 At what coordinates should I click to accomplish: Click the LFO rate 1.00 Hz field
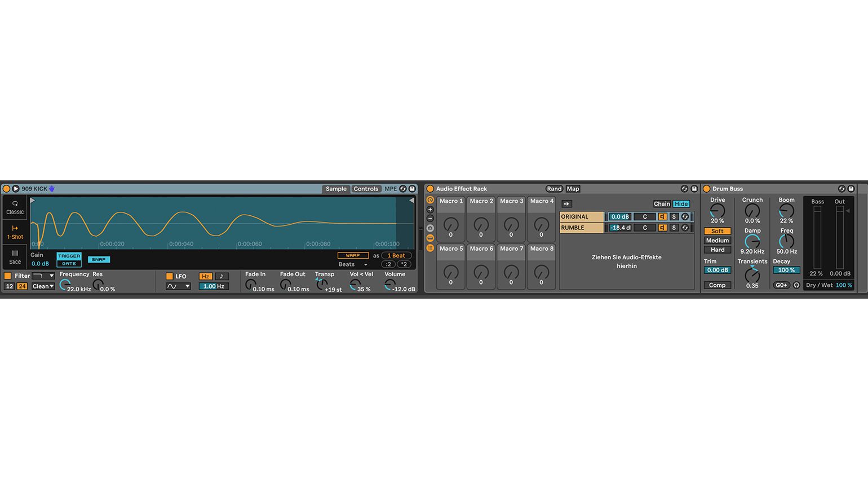click(x=214, y=286)
